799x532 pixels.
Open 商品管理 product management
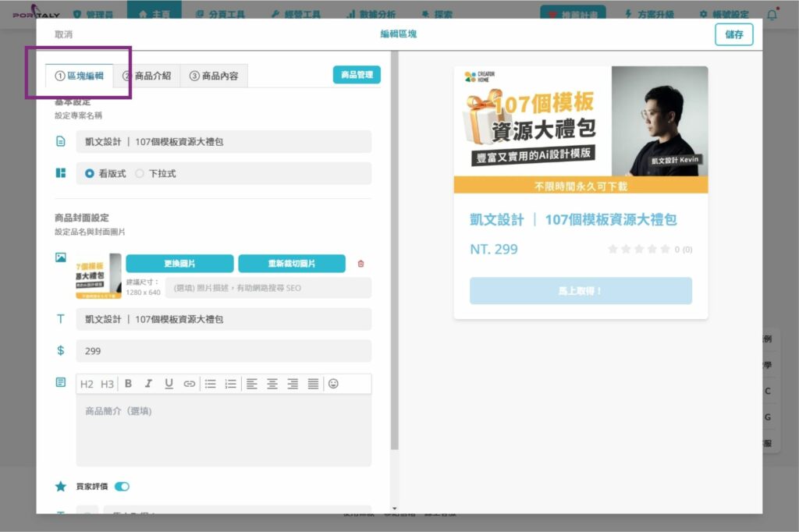coord(357,75)
